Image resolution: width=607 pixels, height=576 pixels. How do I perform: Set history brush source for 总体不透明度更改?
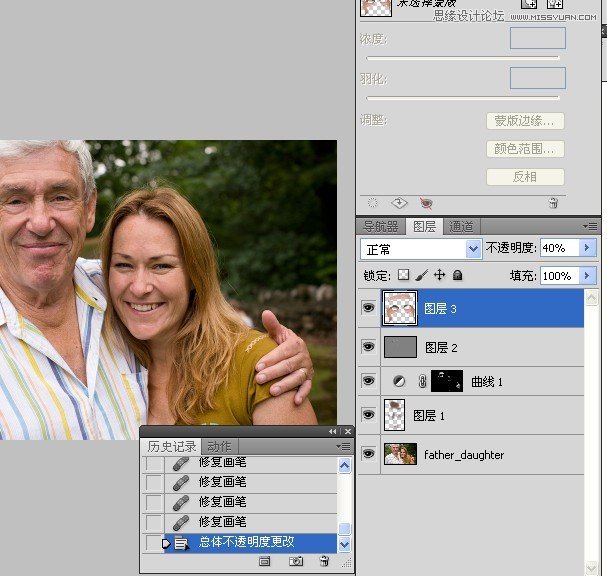click(154, 543)
